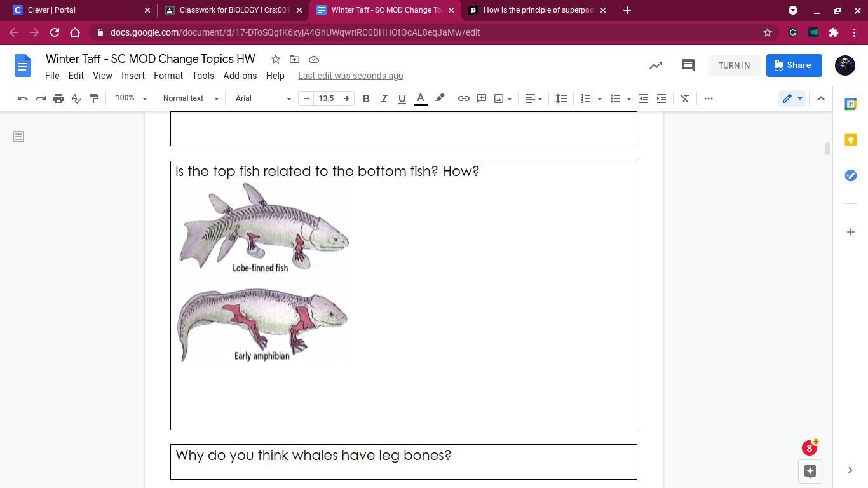Click the TURN IN button
868x488 pixels.
click(x=734, y=65)
